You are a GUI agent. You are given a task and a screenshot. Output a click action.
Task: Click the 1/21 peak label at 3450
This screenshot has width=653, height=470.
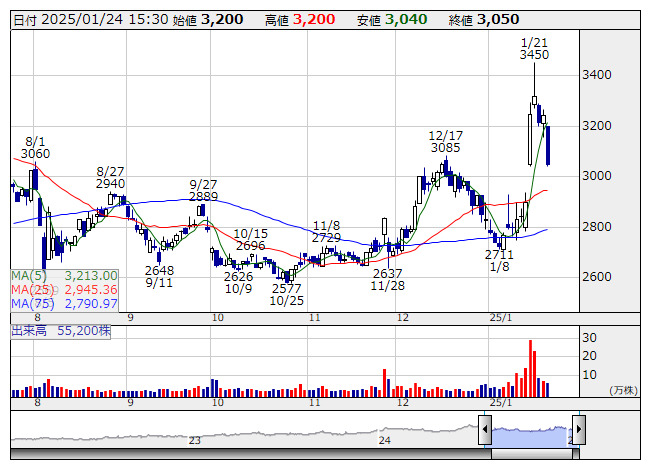[534, 49]
